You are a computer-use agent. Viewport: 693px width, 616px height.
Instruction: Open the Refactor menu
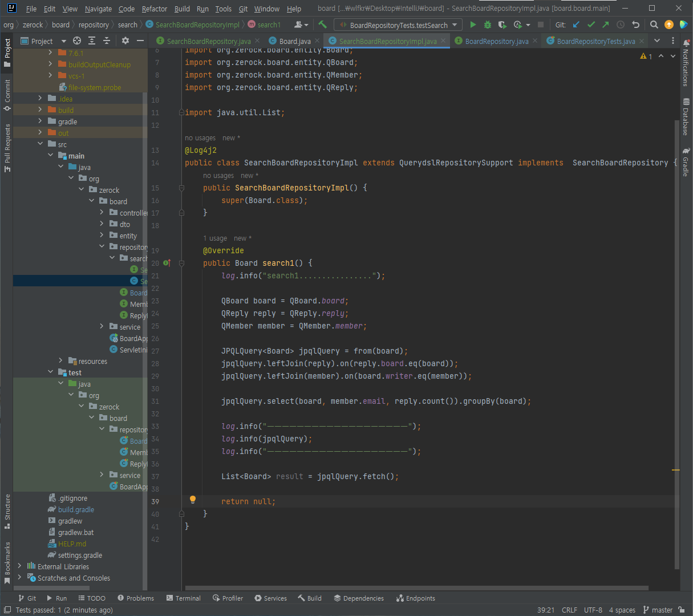click(x=155, y=9)
